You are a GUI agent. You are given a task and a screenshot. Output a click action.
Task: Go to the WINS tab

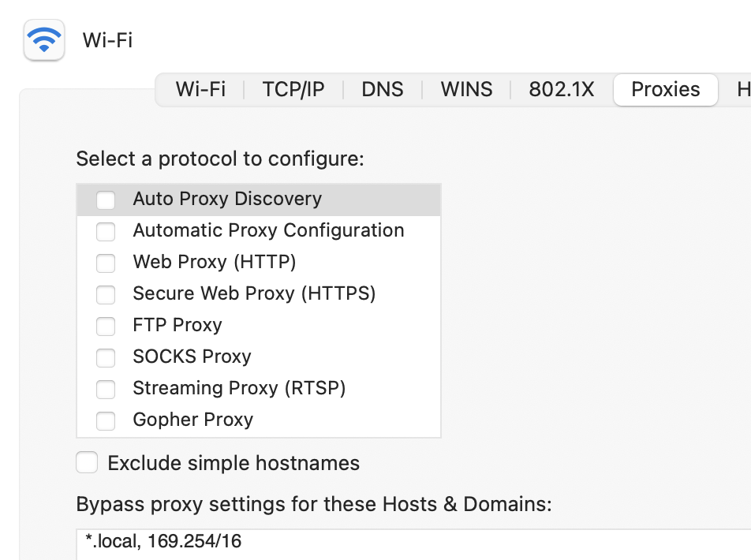[x=466, y=89]
